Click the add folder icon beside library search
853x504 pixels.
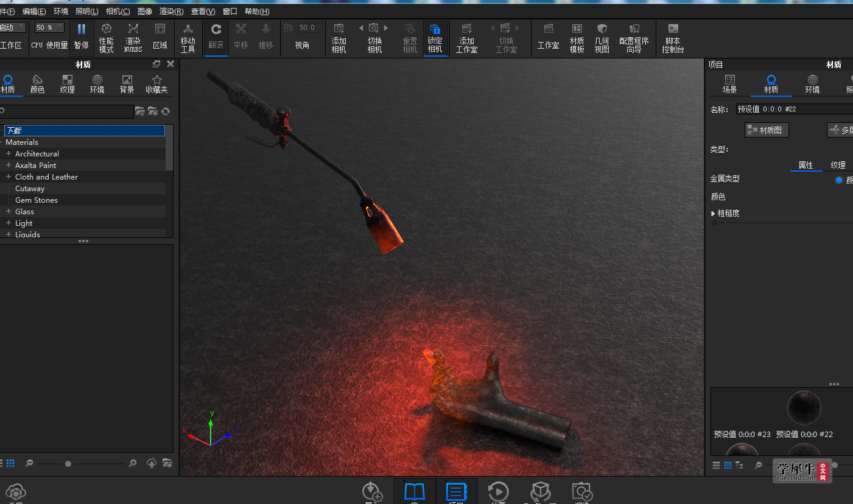139,111
